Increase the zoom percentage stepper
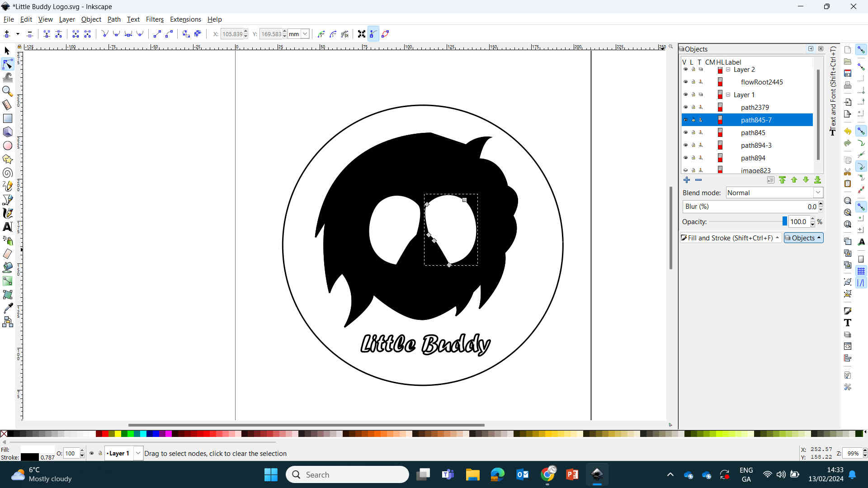 click(x=864, y=450)
